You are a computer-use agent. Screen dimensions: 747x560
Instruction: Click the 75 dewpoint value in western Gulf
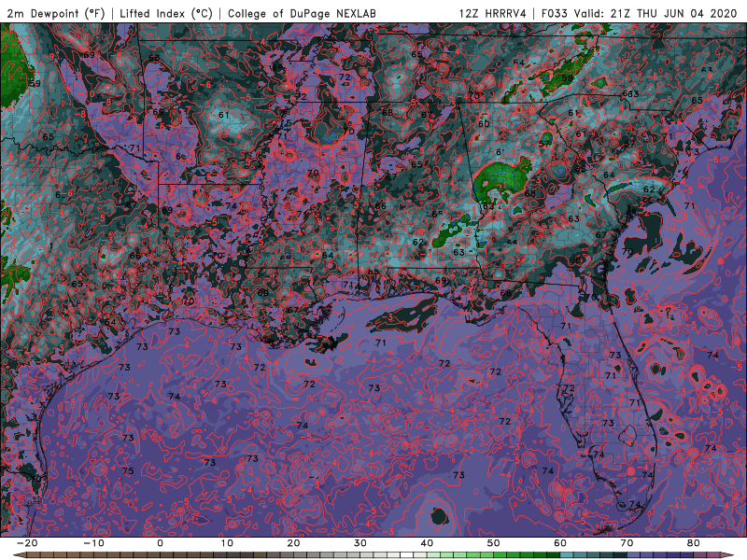[128, 471]
